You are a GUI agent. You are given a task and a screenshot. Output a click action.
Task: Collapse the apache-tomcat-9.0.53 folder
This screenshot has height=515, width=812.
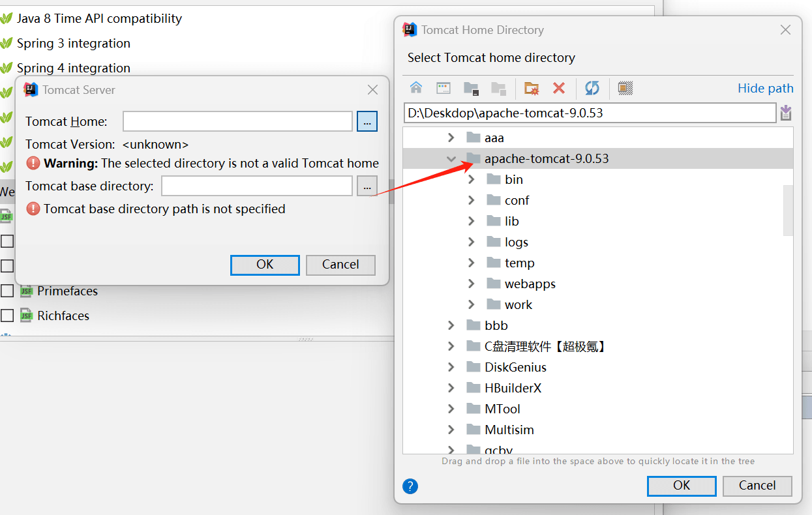pos(451,158)
